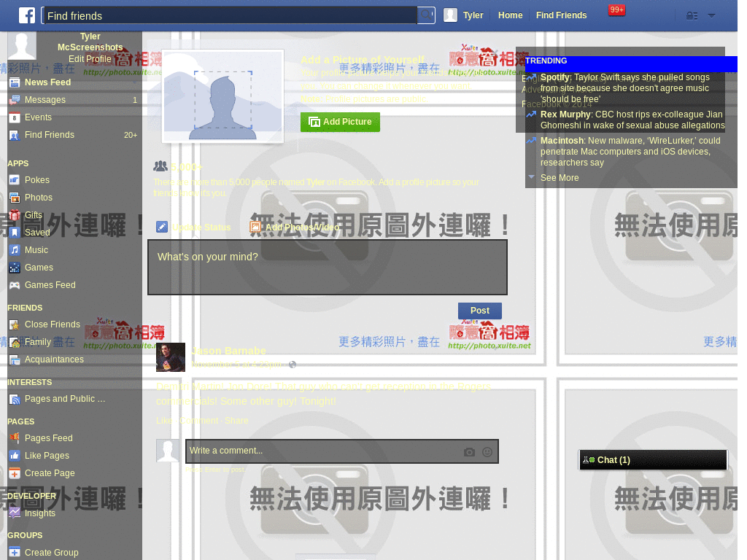Click the Write a comment field
This screenshot has height=560, width=747.
point(342,451)
